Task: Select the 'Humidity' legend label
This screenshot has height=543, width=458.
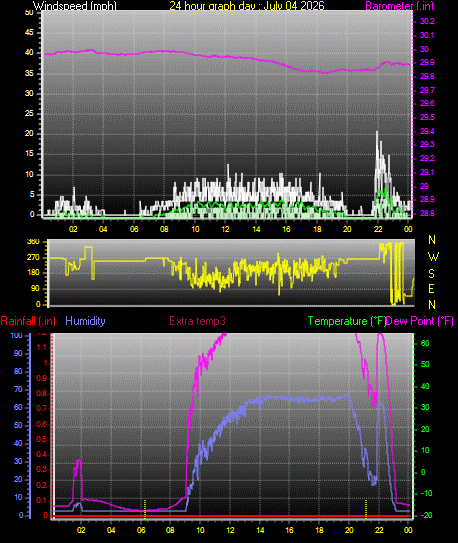Action: point(85,321)
